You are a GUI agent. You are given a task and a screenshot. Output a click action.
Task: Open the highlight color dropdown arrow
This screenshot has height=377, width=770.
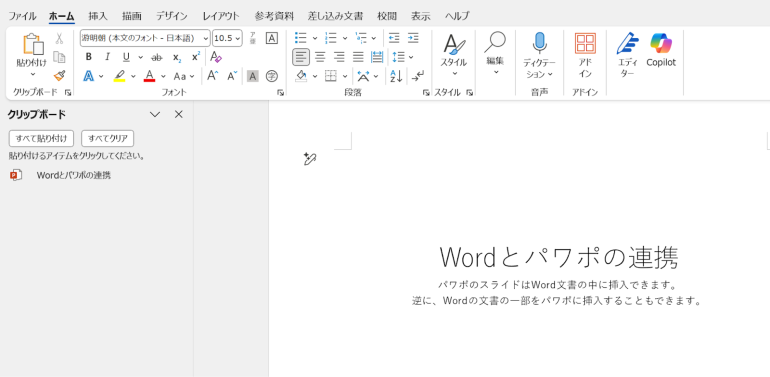(133, 77)
